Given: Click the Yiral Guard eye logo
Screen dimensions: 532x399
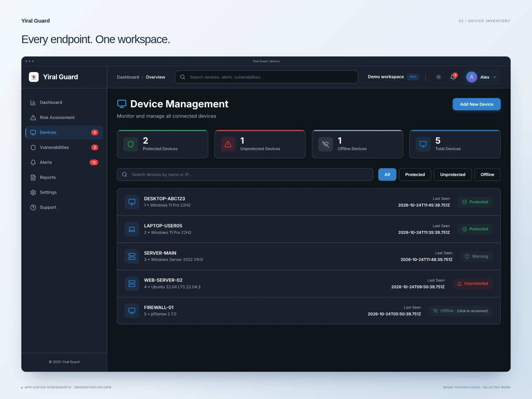Looking at the screenshot, I should (34, 77).
